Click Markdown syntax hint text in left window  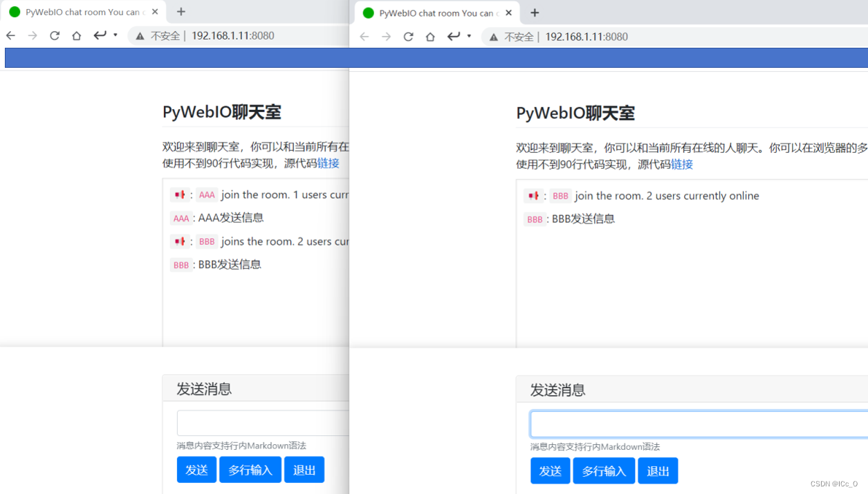point(241,446)
